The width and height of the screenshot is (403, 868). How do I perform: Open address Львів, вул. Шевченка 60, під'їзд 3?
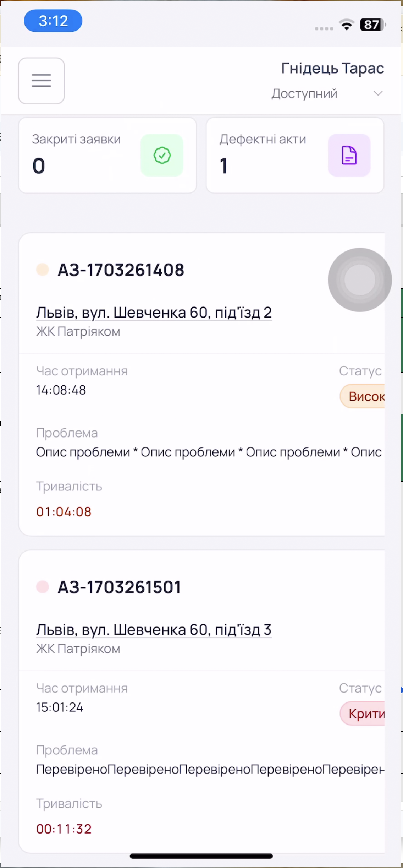point(154,630)
